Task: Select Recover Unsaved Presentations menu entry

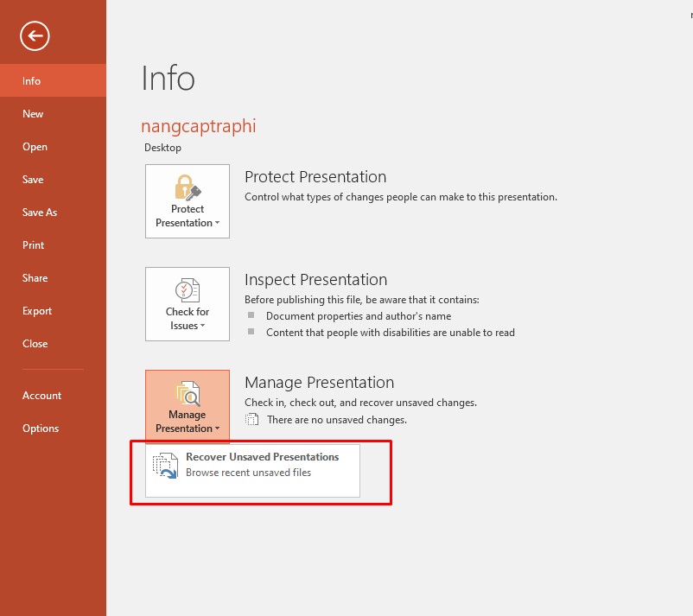Action: [252, 471]
